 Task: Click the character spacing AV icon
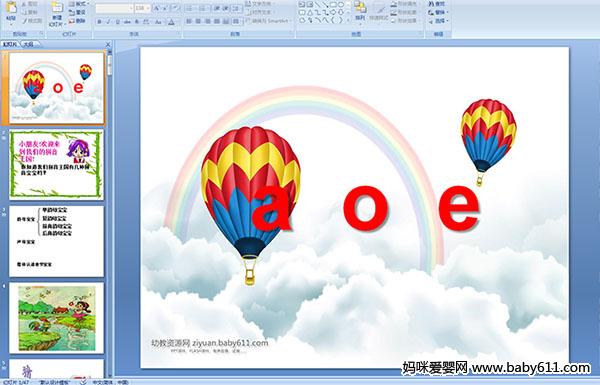(x=147, y=22)
